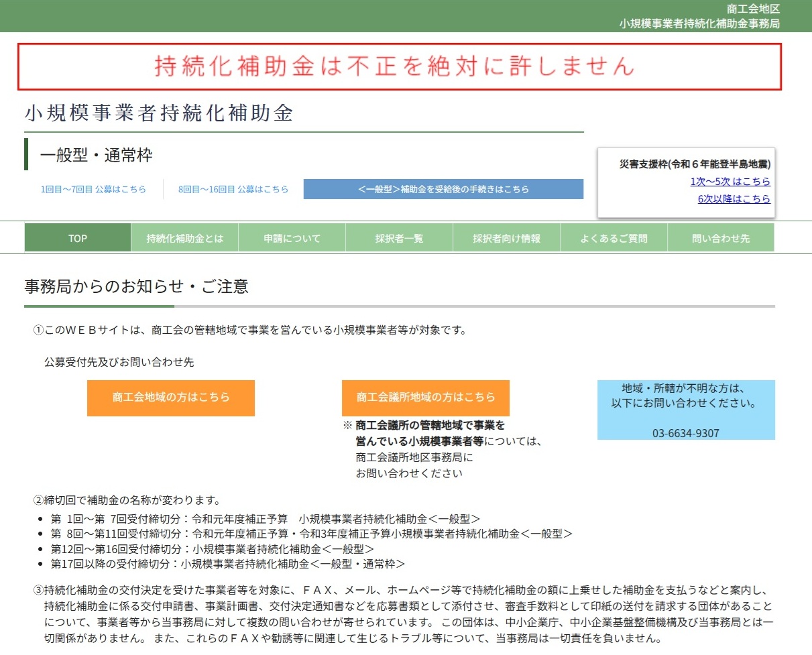Click the red fraud warning banner
Screen dimensions: 812x655
(400, 66)
